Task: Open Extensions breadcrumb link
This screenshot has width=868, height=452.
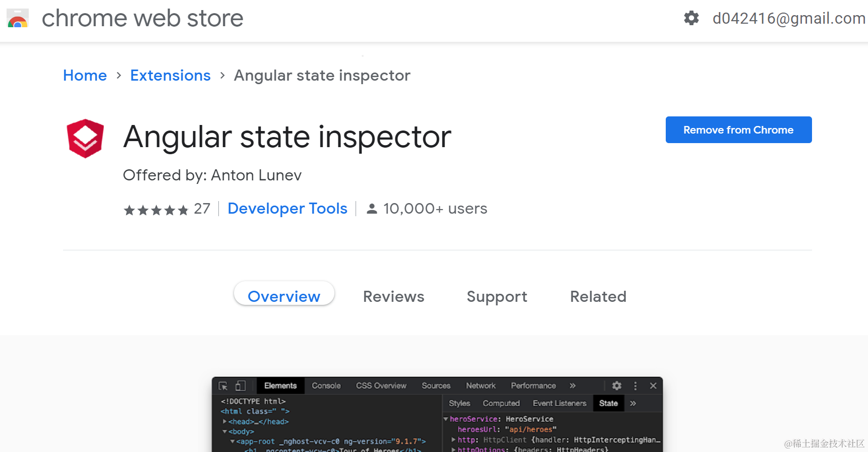Action: pyautogui.click(x=170, y=76)
